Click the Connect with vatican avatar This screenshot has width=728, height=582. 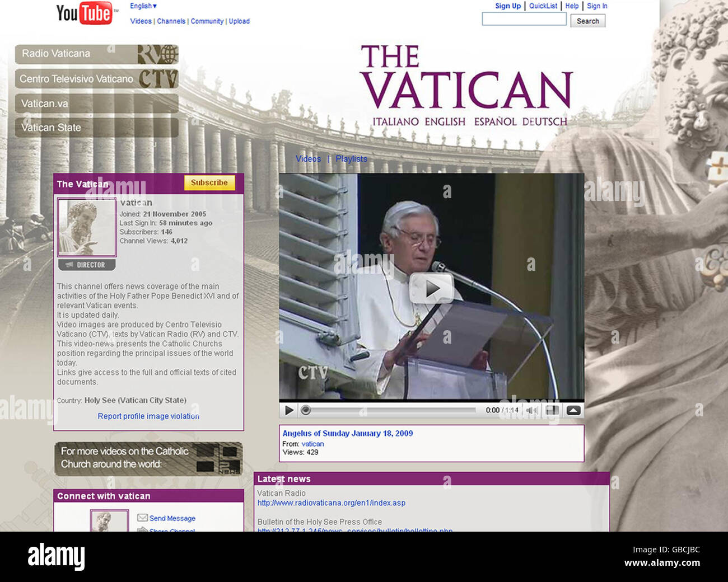(x=109, y=521)
